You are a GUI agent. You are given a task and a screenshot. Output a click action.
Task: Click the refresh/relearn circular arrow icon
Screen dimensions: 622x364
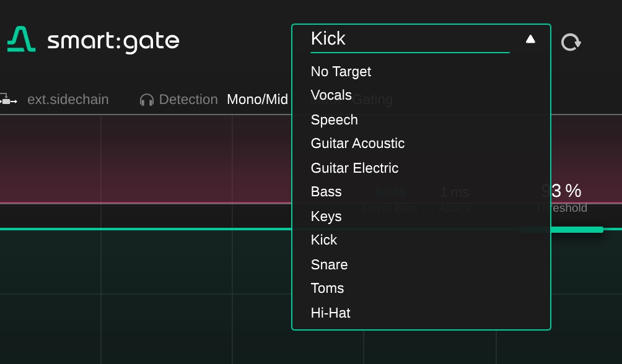point(571,42)
